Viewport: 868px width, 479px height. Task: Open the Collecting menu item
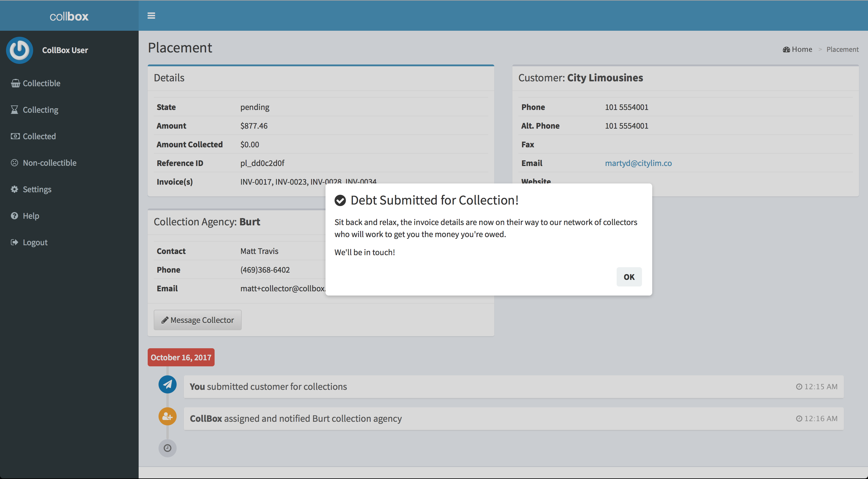tap(40, 110)
